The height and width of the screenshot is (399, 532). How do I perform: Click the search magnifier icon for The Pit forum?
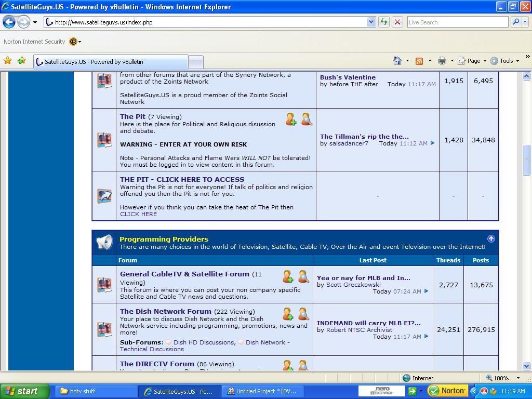point(307,119)
